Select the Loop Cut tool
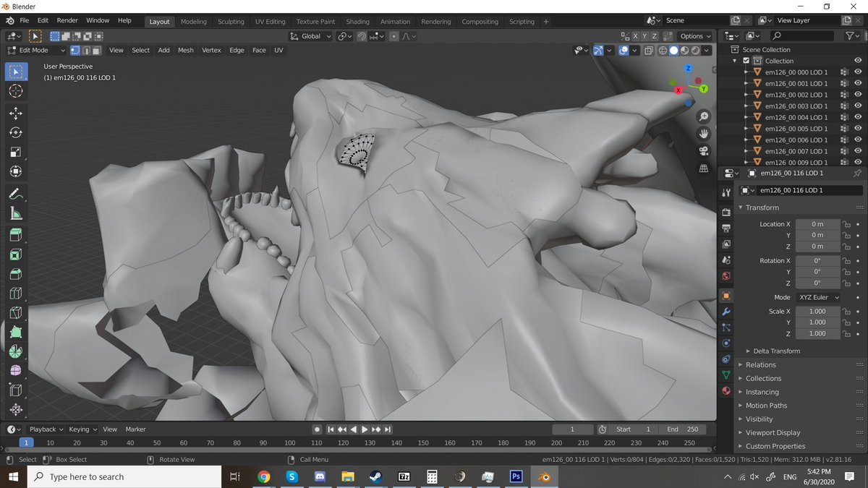 16,294
